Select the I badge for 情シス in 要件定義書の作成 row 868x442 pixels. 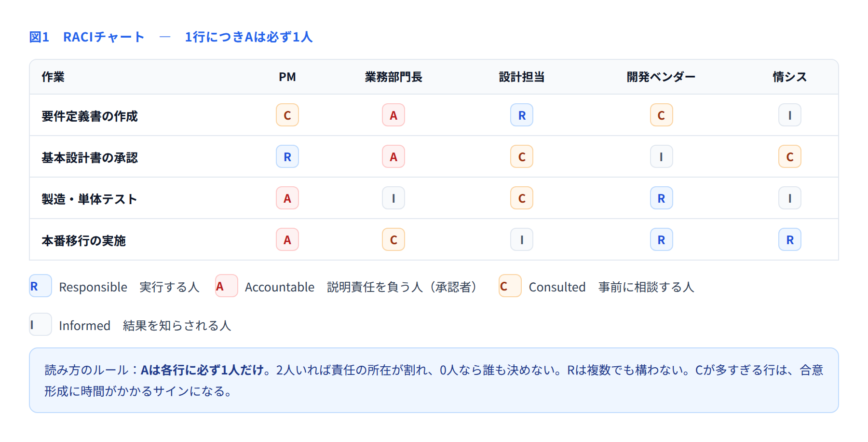click(x=790, y=115)
